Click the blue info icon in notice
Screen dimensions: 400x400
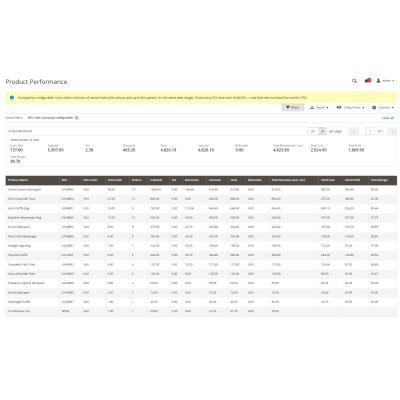click(x=12, y=98)
